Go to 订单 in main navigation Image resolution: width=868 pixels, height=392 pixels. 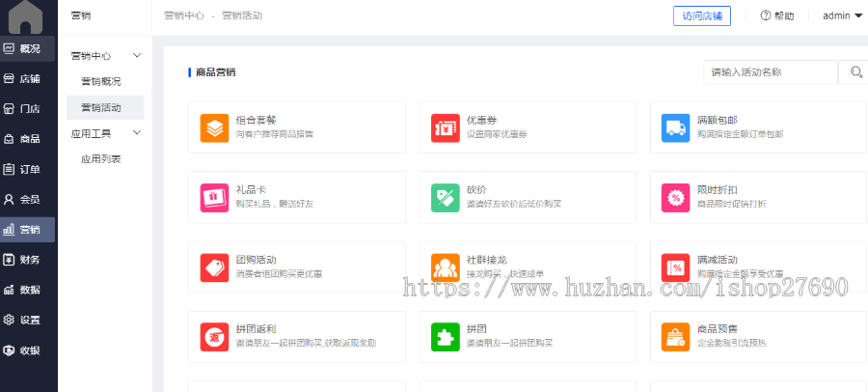[28, 169]
